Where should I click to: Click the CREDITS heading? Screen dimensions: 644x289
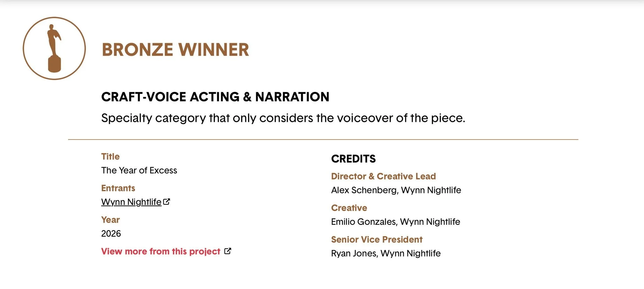click(353, 159)
